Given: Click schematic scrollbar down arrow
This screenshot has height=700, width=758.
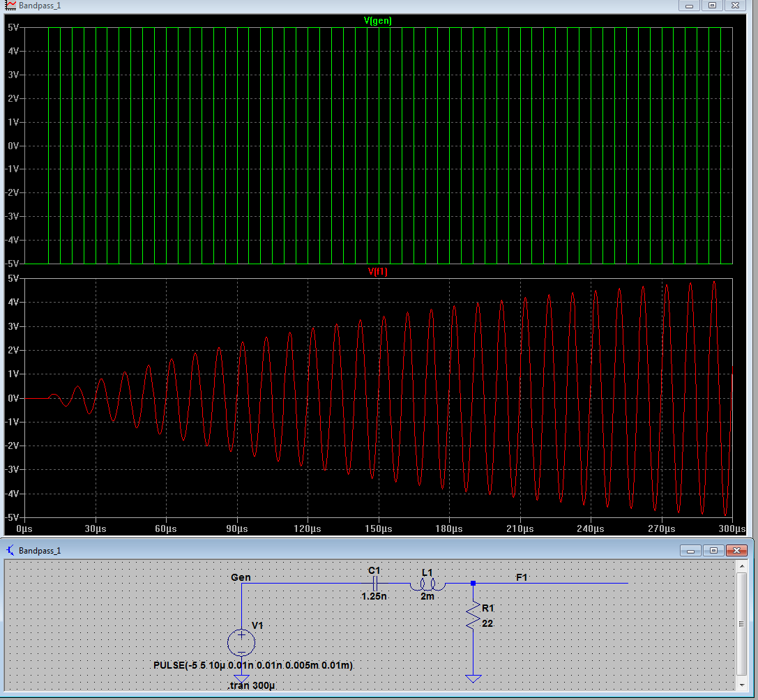Looking at the screenshot, I should 741,685.
